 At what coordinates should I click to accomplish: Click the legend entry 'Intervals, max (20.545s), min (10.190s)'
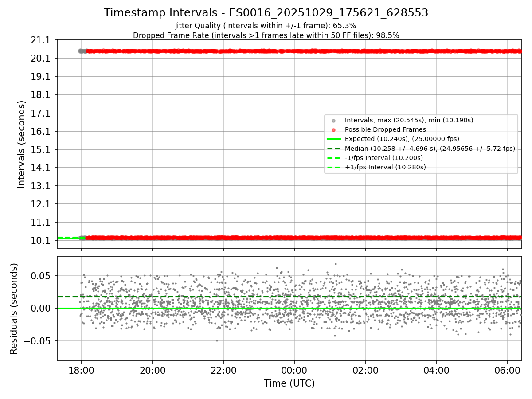click(409, 120)
